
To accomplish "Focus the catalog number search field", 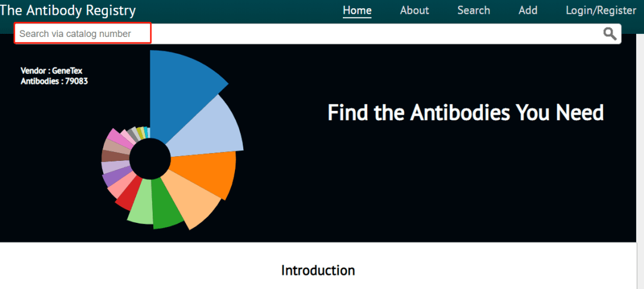I will point(83,34).
